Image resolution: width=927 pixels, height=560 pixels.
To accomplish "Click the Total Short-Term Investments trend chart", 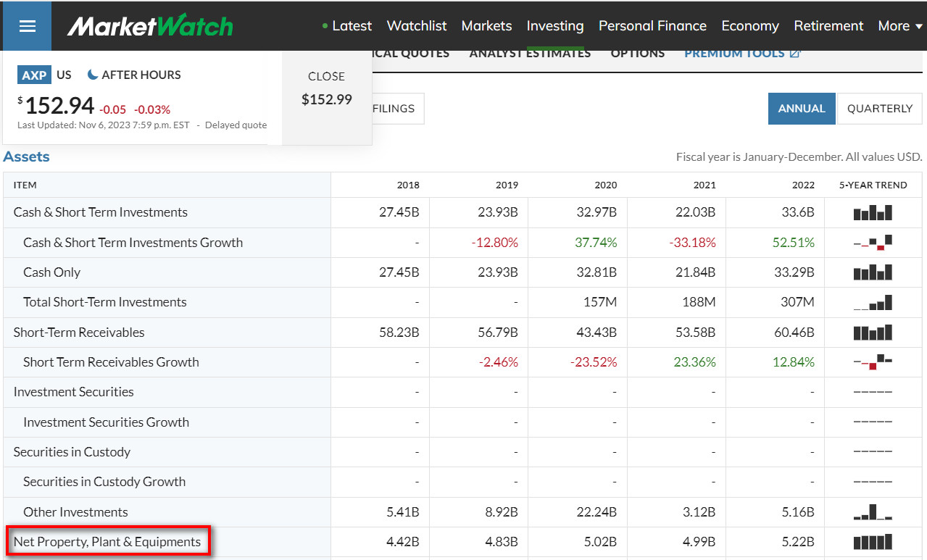I will pyautogui.click(x=873, y=302).
